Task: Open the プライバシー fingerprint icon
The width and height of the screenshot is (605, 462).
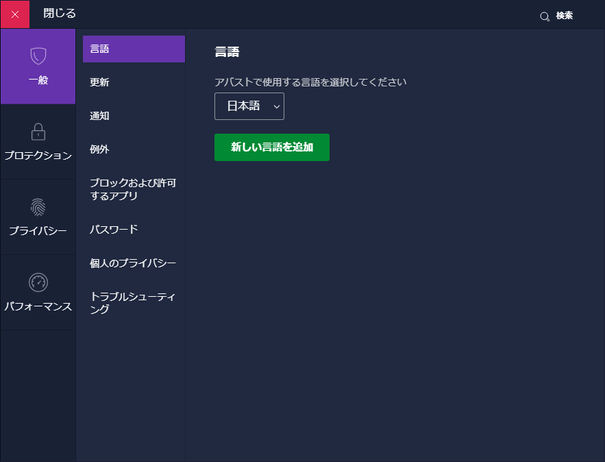Action: (x=38, y=207)
